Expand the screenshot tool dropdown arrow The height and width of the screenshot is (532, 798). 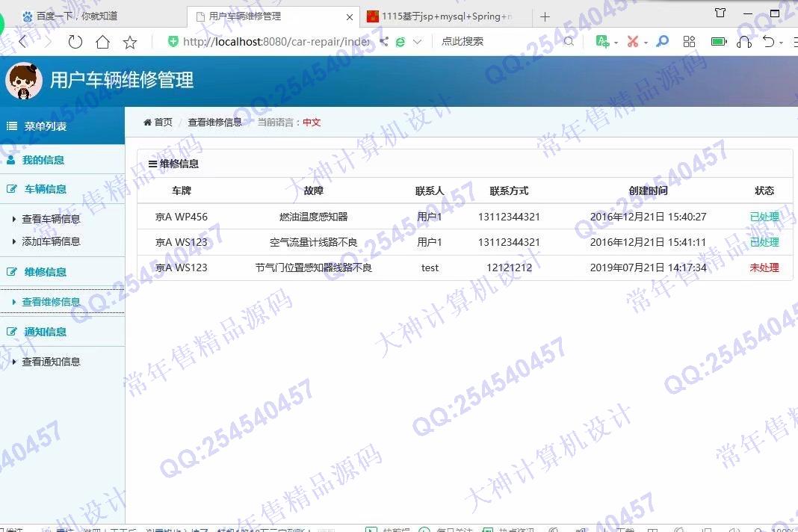(x=646, y=43)
